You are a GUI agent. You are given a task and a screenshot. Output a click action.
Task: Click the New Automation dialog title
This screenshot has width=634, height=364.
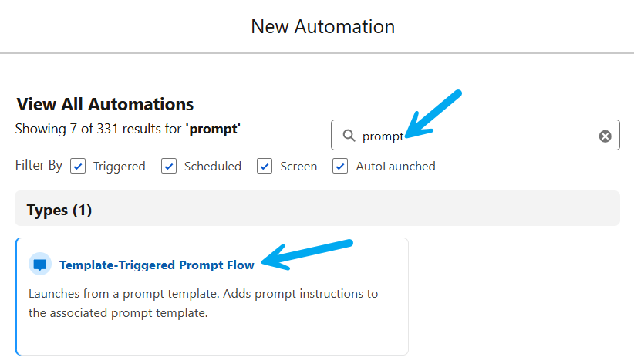pos(322,27)
